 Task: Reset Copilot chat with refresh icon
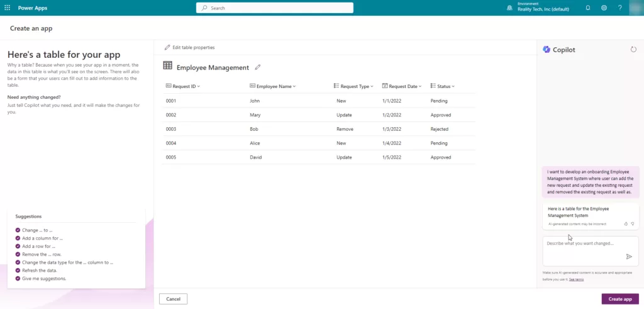pyautogui.click(x=633, y=50)
